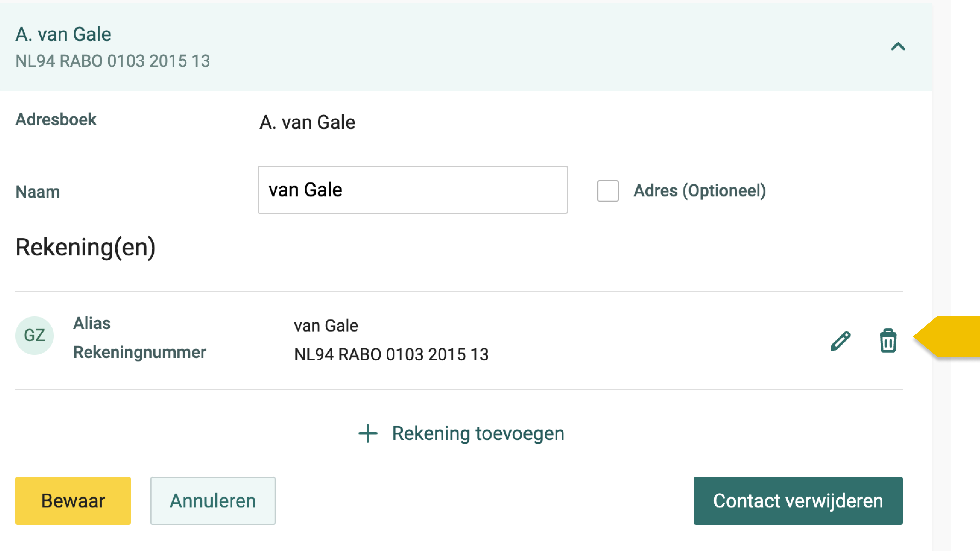Click the header IBAN NL94 RABO number
This screenshot has width=980, height=551.
click(x=113, y=61)
